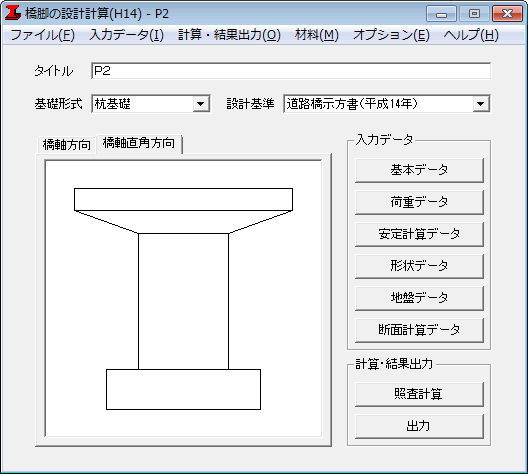The image size is (528, 474).
Task: Click the red I-beam application icon in title bar
Action: pyautogui.click(x=13, y=13)
